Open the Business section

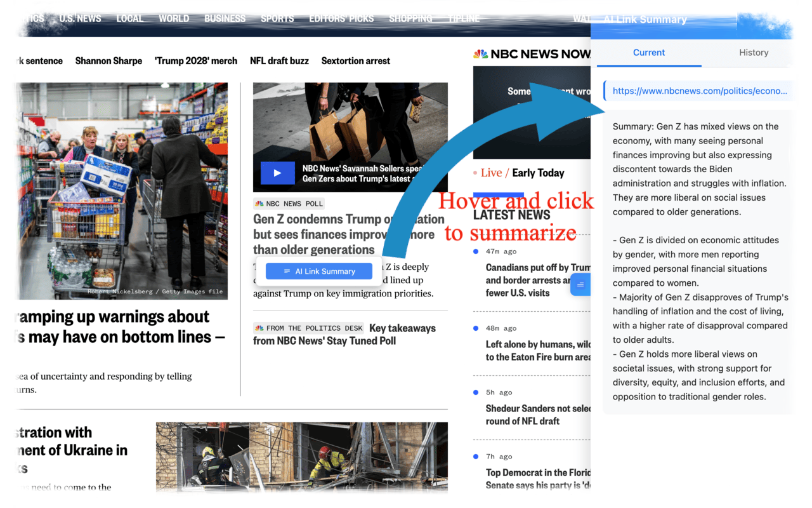[225, 18]
